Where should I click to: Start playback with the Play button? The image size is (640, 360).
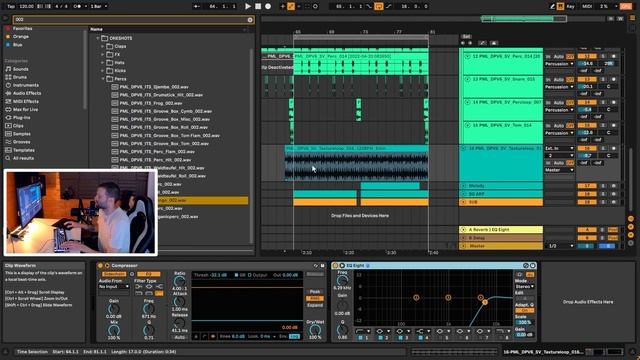tap(248, 6)
